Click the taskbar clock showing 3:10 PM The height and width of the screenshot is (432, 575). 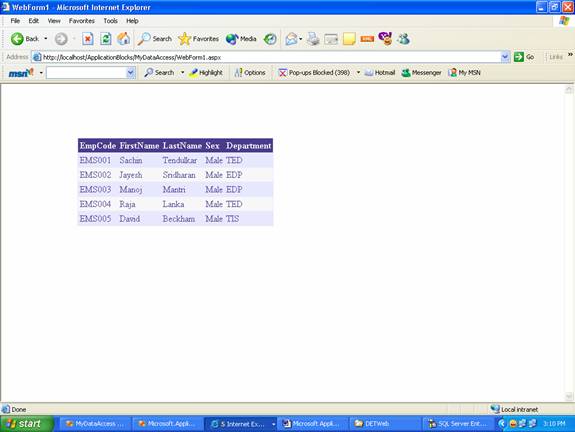point(554,424)
